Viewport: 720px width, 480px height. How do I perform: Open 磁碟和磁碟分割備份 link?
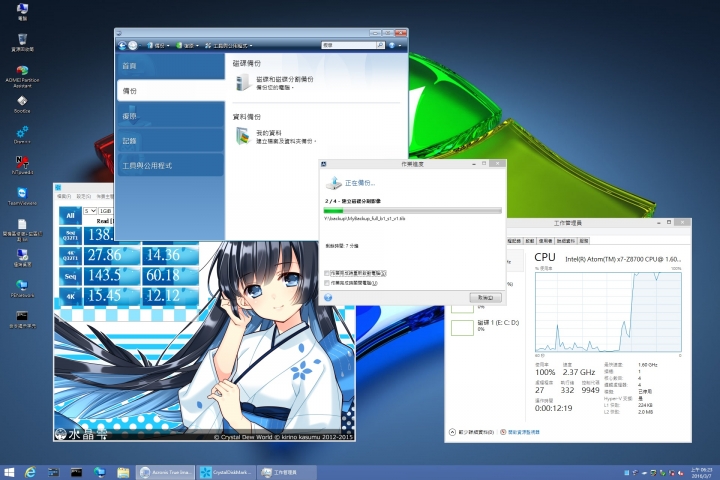[285, 79]
